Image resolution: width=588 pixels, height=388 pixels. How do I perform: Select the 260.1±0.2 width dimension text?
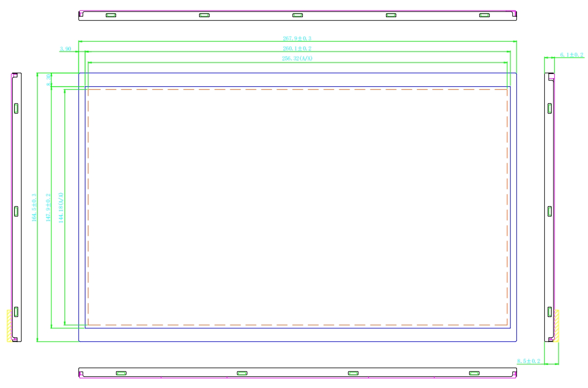[x=297, y=49]
